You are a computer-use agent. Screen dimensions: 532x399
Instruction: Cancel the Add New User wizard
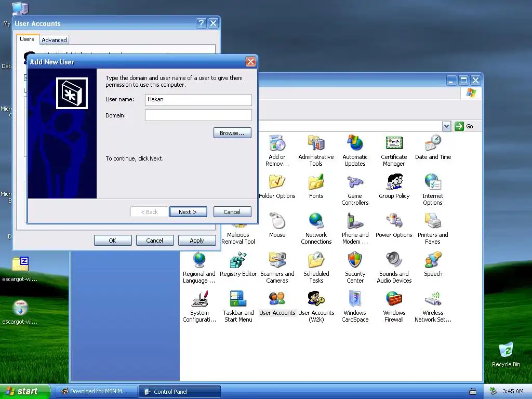(x=232, y=212)
